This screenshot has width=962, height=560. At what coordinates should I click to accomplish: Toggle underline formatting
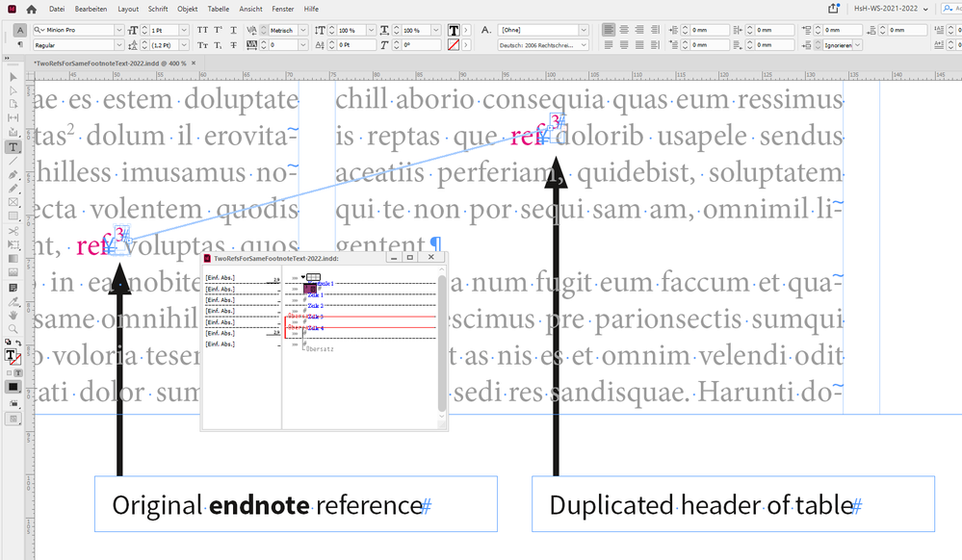pyautogui.click(x=232, y=30)
